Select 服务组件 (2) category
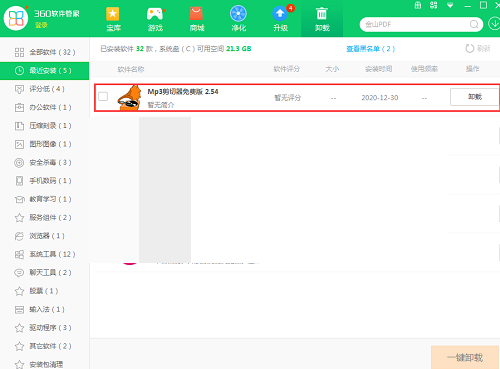 click(x=44, y=217)
